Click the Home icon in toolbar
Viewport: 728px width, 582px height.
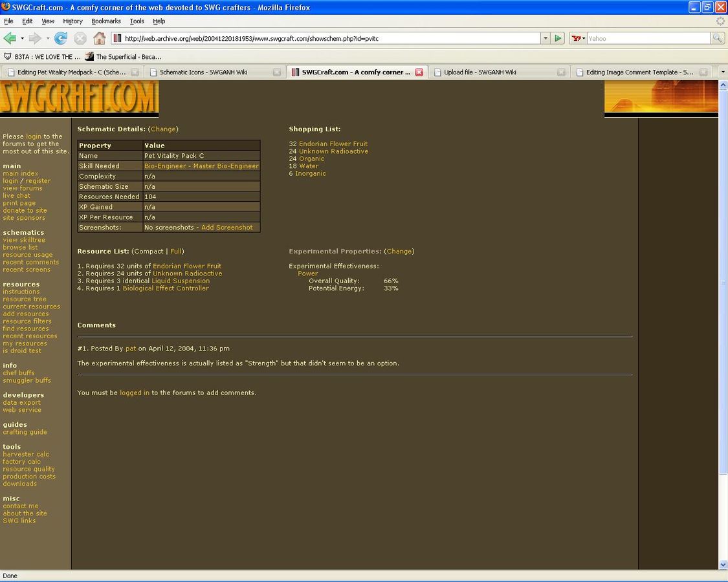pos(99,38)
